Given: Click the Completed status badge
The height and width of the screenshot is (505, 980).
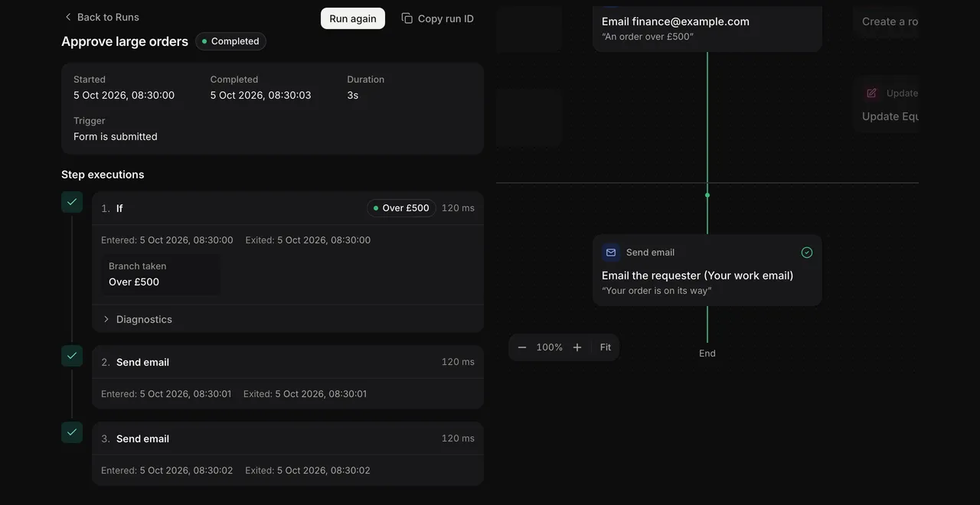Looking at the screenshot, I should (x=230, y=41).
